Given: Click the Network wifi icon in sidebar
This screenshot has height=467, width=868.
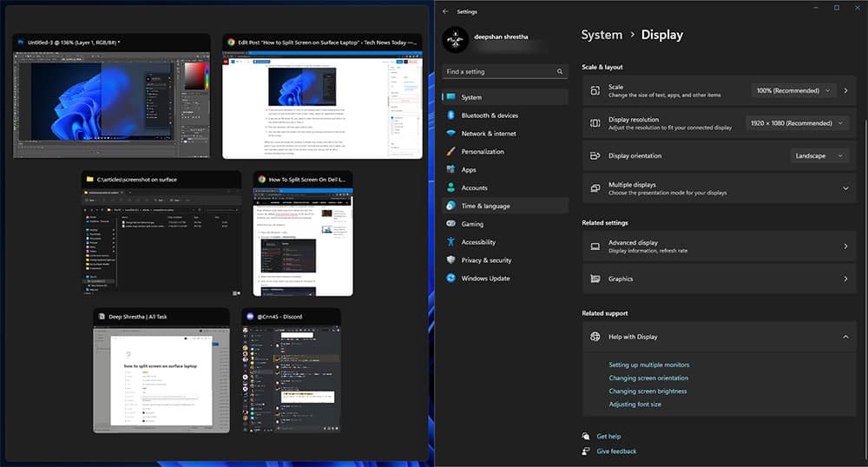Looking at the screenshot, I should point(451,134).
